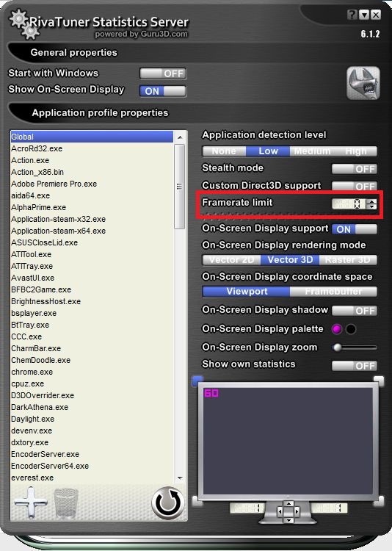Snap OSD to bottom-left corner marker

[x=197, y=501]
